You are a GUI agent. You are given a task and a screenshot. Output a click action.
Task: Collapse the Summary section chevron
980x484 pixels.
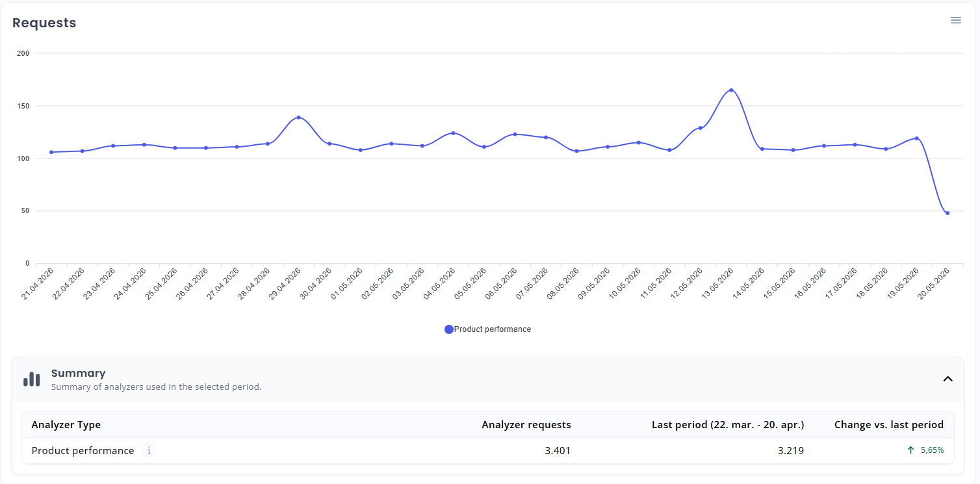[x=948, y=379]
